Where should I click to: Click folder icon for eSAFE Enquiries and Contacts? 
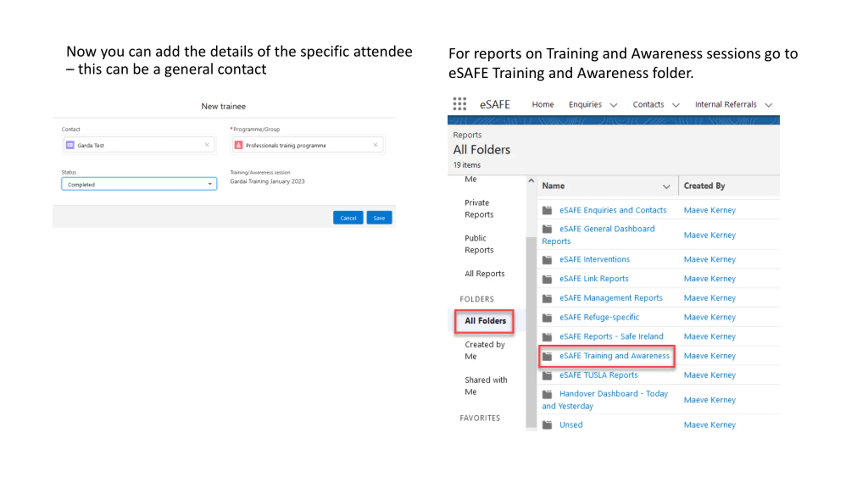[x=547, y=210]
